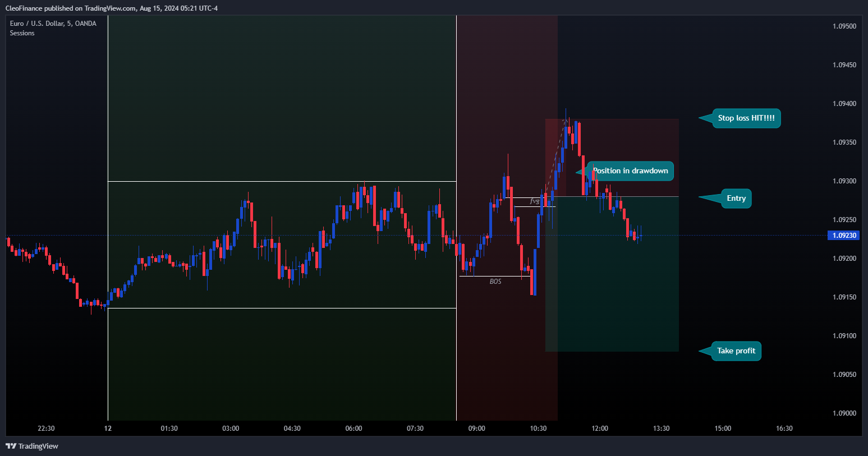The height and width of the screenshot is (456, 868).
Task: Click price axis label 1.09200
Action: [x=844, y=259]
